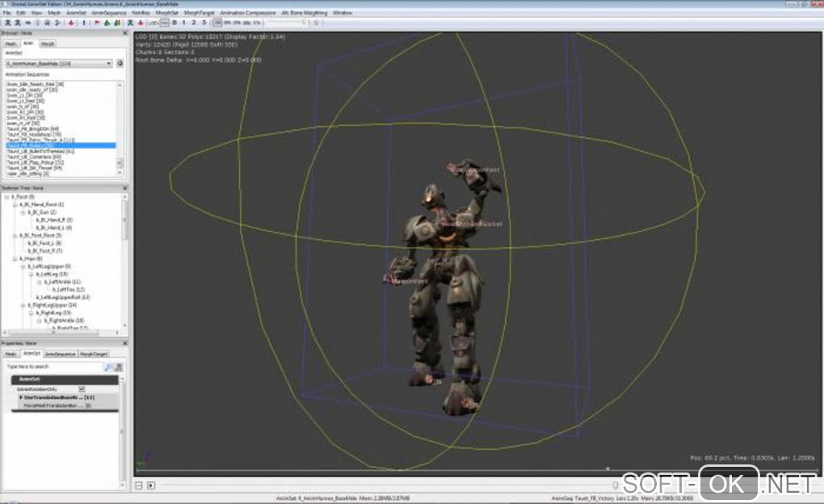Collapse the b_RightLegUpper node
824x504 pixels.
[x=23, y=304]
